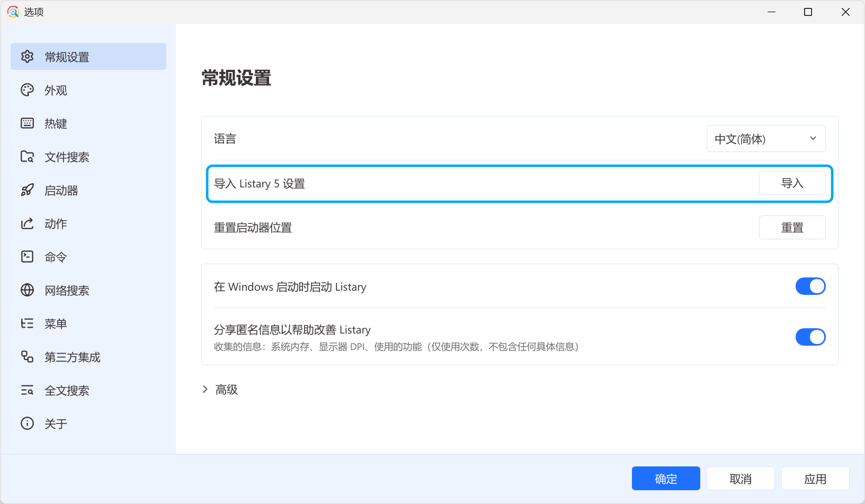Image resolution: width=865 pixels, height=504 pixels.
Task: Click the 重置启动器位置 label
Action: click(253, 228)
